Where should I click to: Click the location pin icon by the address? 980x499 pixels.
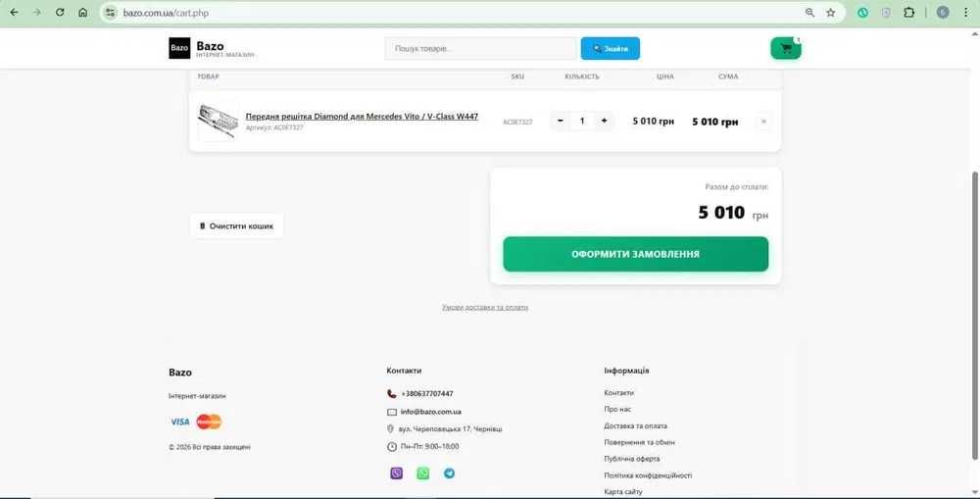click(391, 429)
